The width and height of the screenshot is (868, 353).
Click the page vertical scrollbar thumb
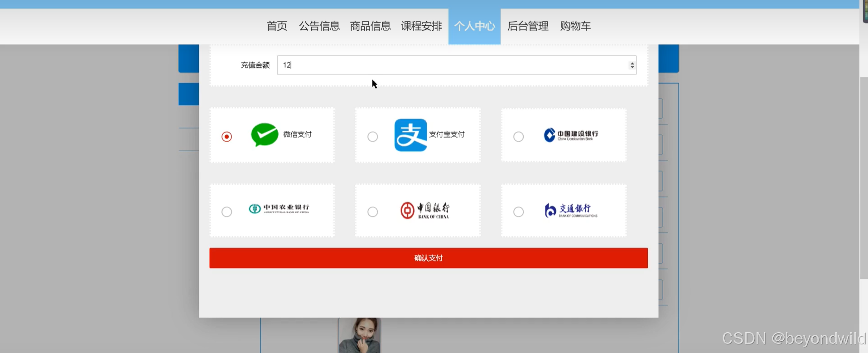pyautogui.click(x=863, y=178)
